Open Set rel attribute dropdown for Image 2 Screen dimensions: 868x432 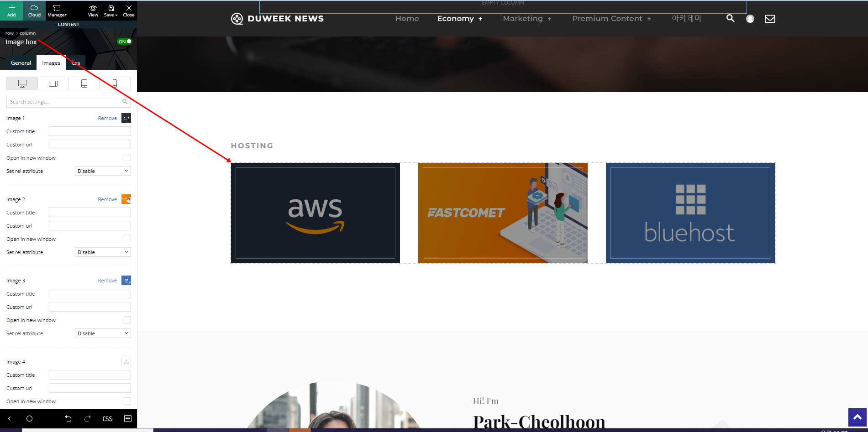pos(103,252)
